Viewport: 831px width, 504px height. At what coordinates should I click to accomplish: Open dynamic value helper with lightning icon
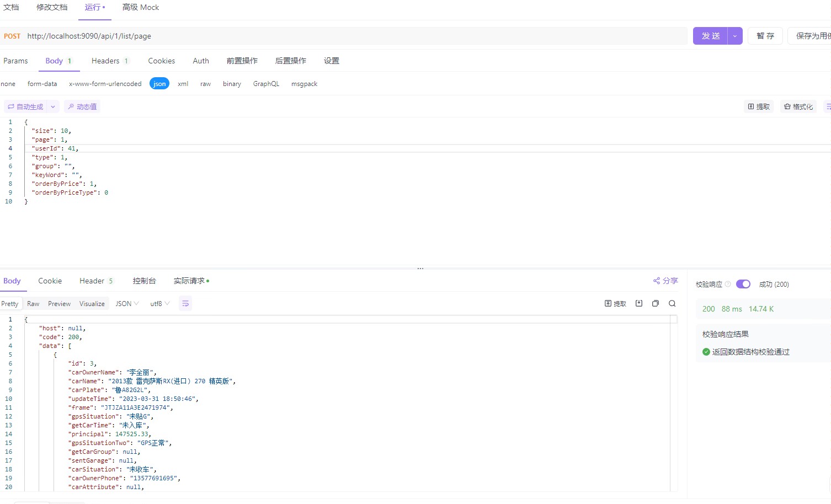coord(82,106)
